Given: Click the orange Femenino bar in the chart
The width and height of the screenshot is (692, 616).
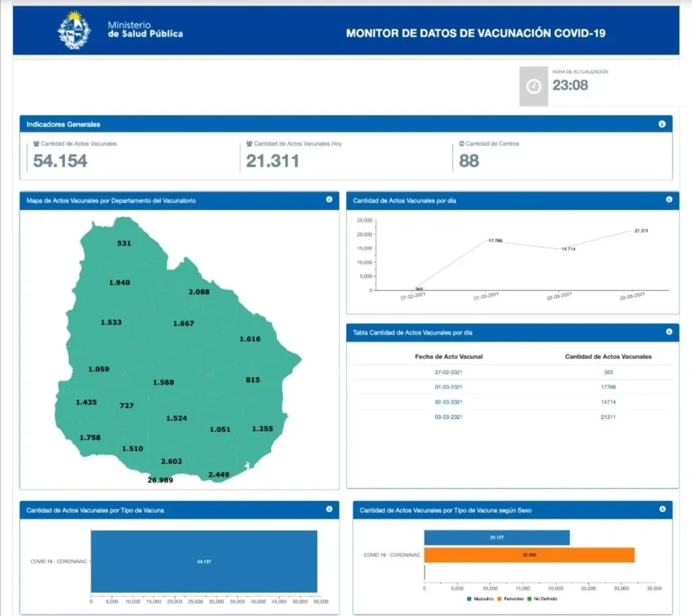Looking at the screenshot, I should (529, 554).
